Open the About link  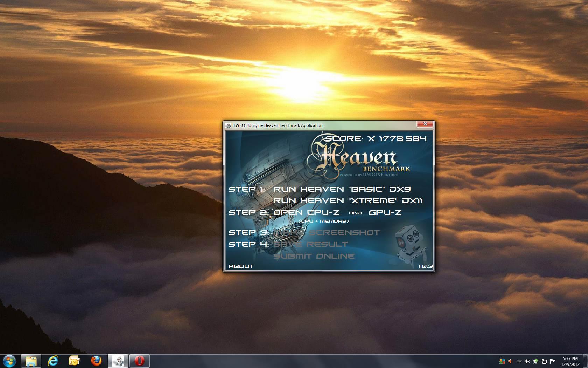241,266
